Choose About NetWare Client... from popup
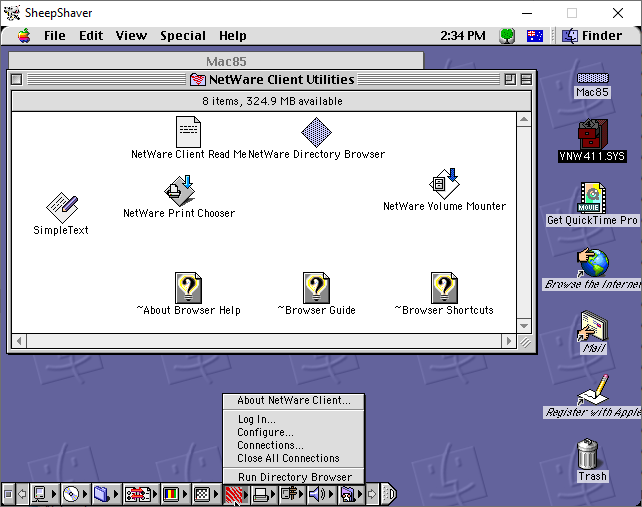Viewport: 642px width, 507px height. coord(294,400)
